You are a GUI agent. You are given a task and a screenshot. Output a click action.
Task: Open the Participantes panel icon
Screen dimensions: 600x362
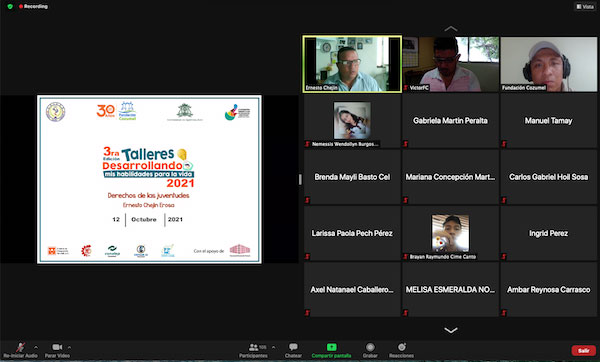point(253,347)
